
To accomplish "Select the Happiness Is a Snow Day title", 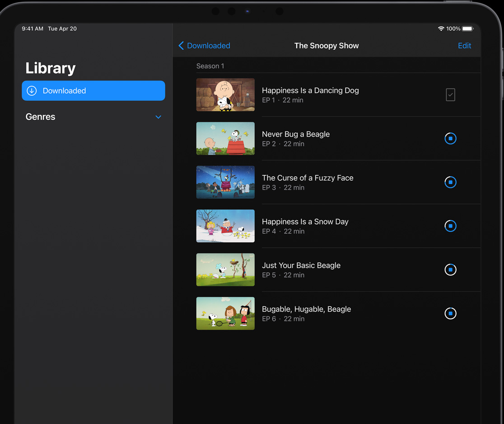I will [x=305, y=221].
